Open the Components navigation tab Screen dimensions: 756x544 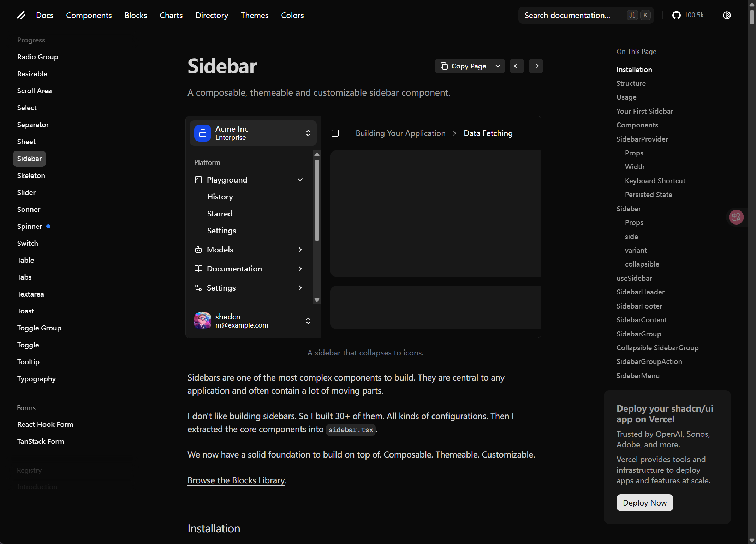89,15
